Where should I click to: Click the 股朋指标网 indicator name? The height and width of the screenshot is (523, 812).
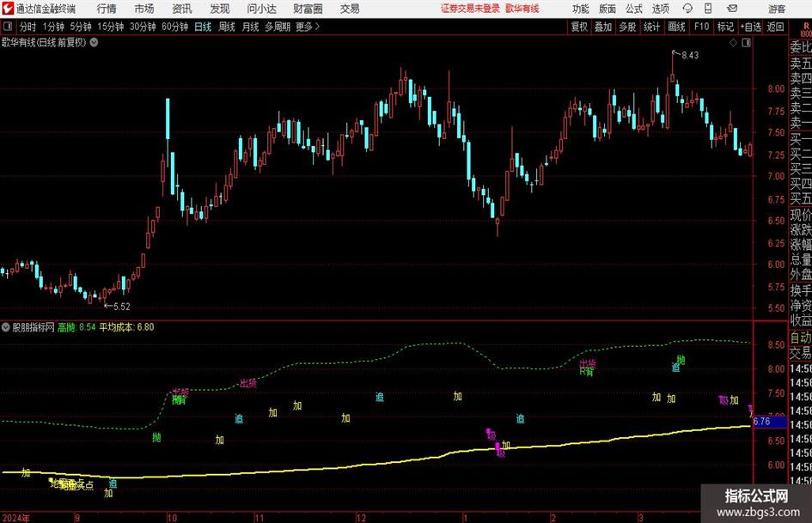[x=34, y=326]
